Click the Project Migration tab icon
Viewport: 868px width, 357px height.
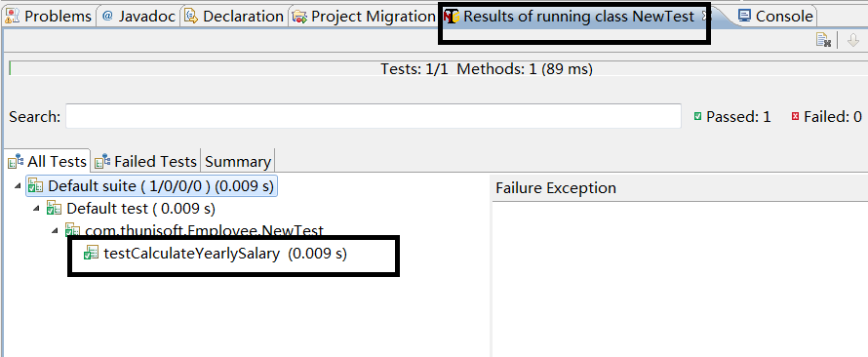pyautogui.click(x=300, y=18)
